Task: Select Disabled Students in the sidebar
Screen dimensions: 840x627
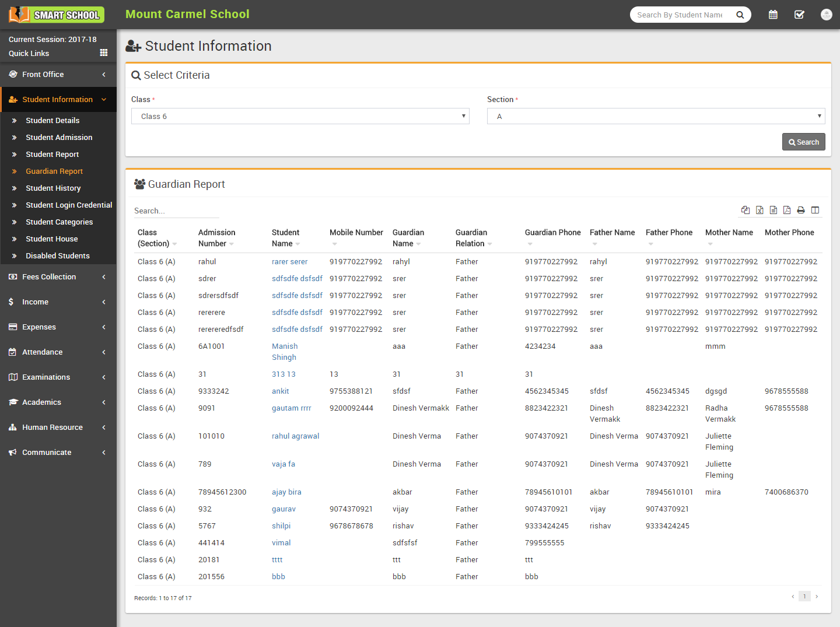Action: point(57,256)
